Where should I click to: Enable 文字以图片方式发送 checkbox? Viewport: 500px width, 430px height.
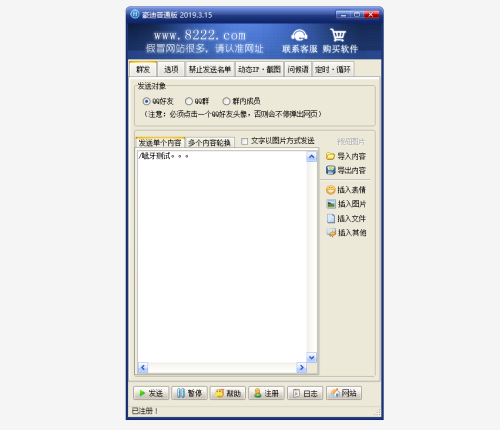click(245, 141)
